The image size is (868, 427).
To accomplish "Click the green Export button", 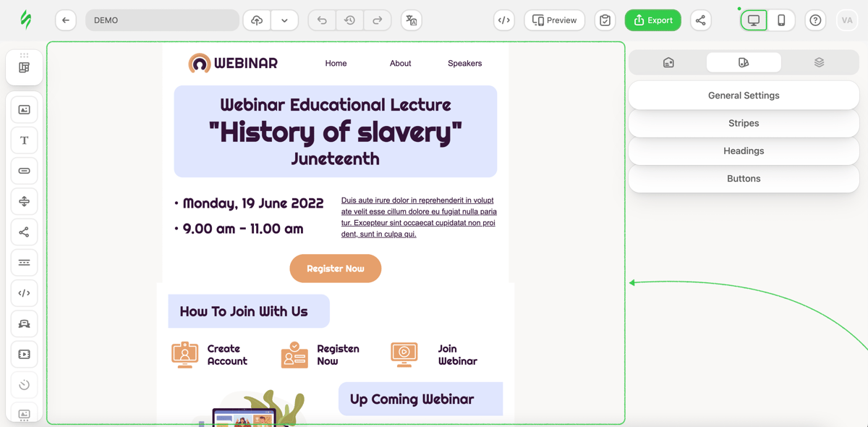I will [x=653, y=20].
